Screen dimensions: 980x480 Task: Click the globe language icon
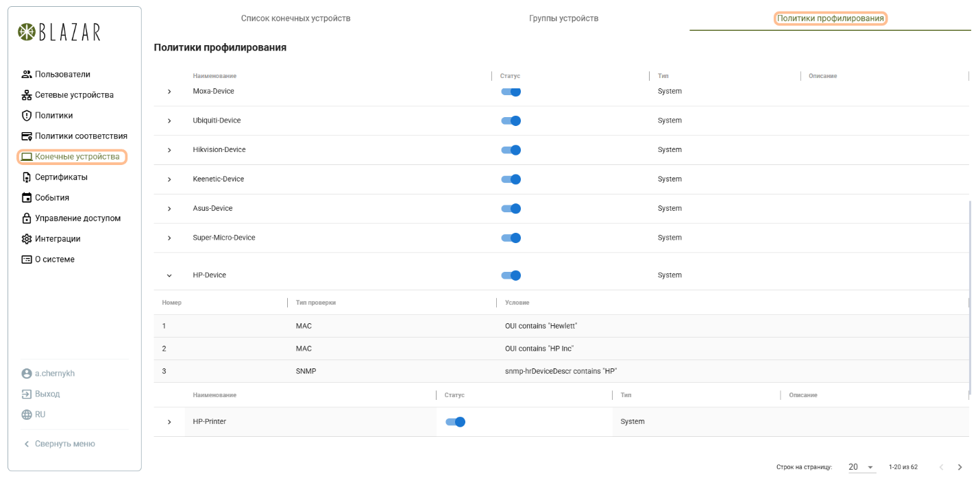point(27,415)
